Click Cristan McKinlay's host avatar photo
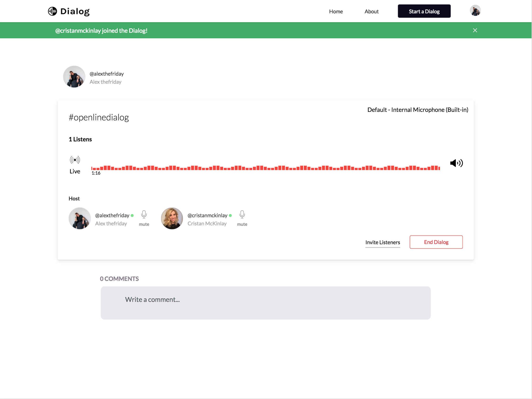The image size is (532, 399). [172, 218]
